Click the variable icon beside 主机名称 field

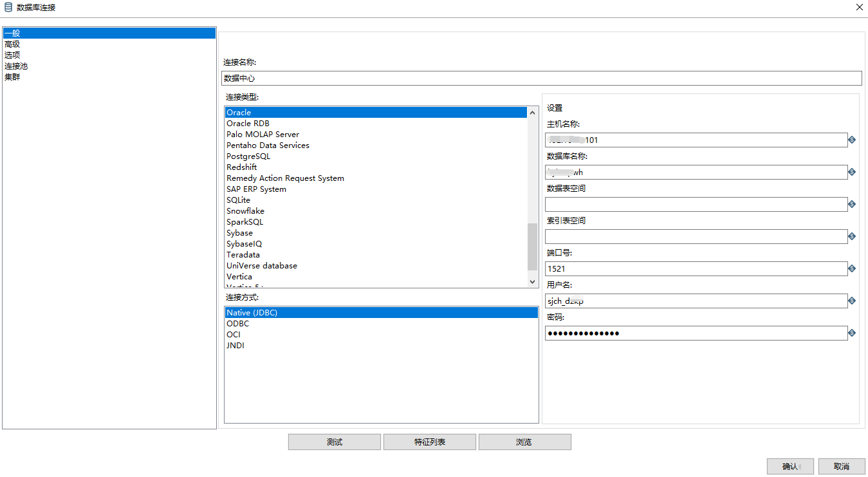pos(851,140)
